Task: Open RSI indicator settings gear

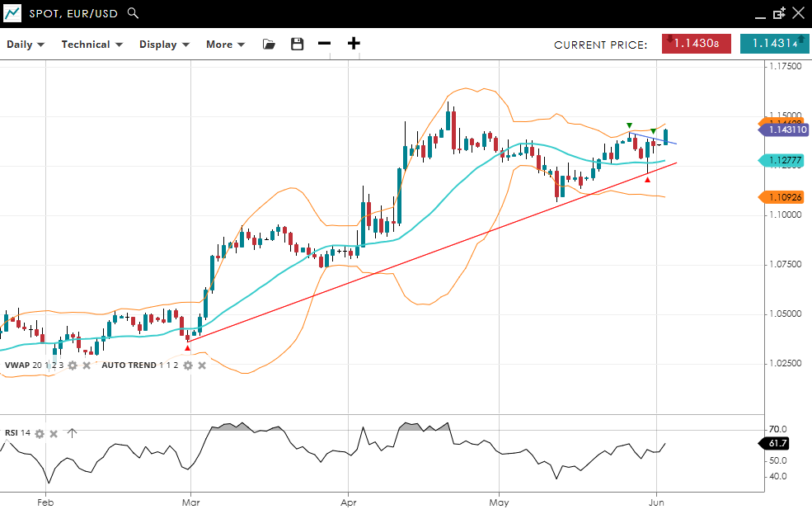Action: tap(39, 433)
